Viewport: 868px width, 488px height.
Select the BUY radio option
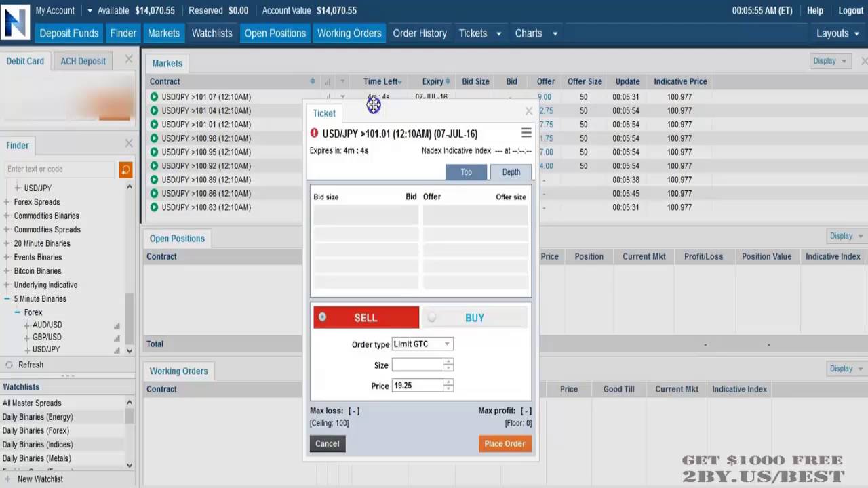pyautogui.click(x=432, y=317)
